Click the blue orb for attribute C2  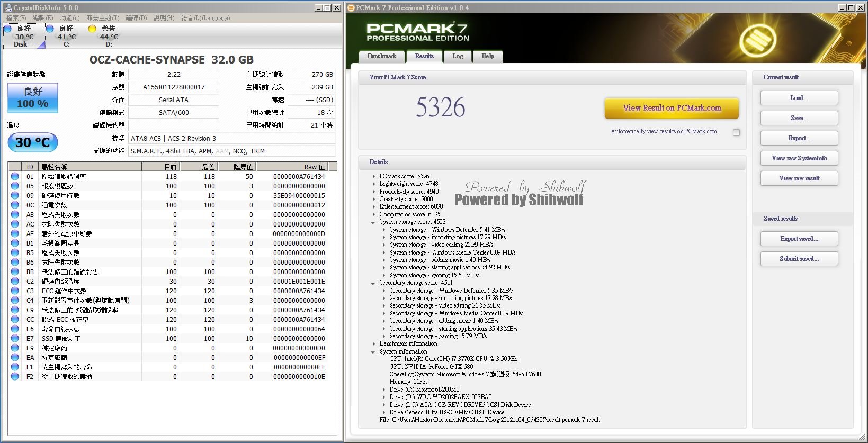(15, 282)
